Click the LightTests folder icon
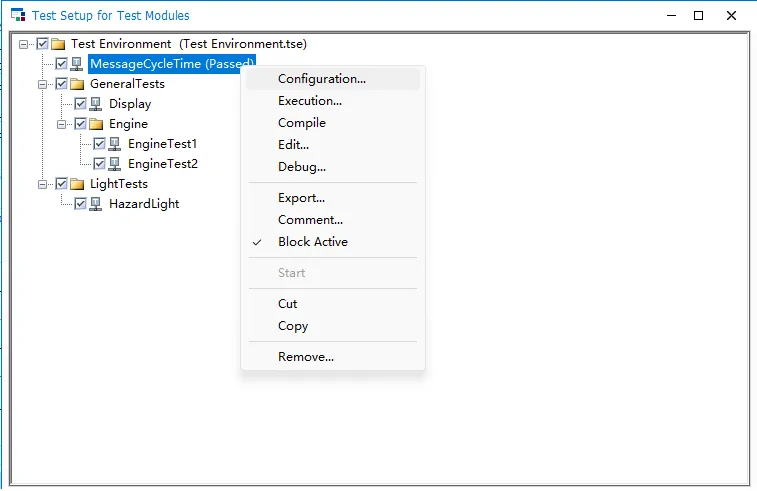 (77, 184)
